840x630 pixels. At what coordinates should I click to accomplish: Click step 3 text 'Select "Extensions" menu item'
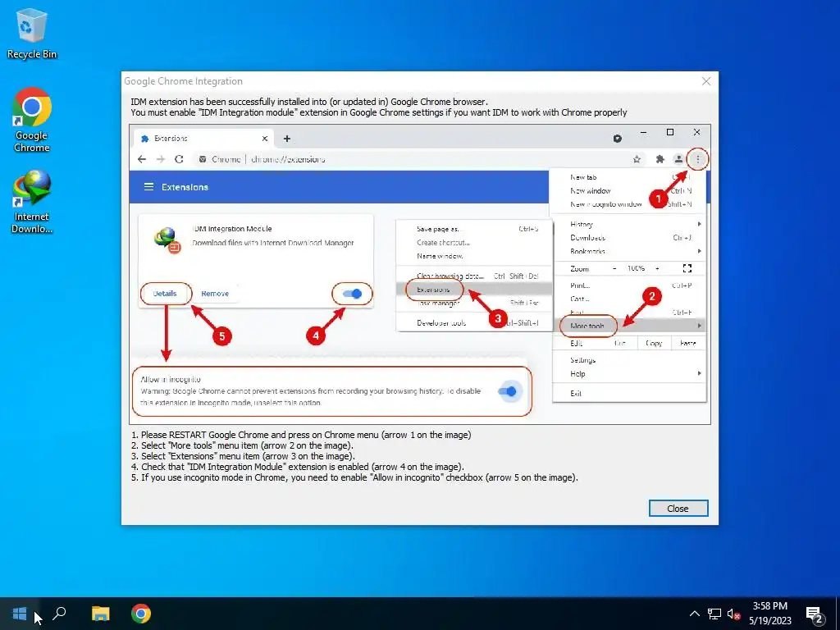click(x=243, y=456)
